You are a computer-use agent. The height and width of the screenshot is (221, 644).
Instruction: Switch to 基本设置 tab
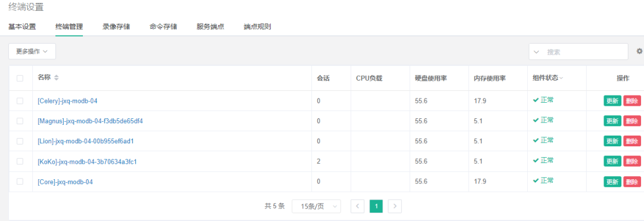[x=22, y=27]
